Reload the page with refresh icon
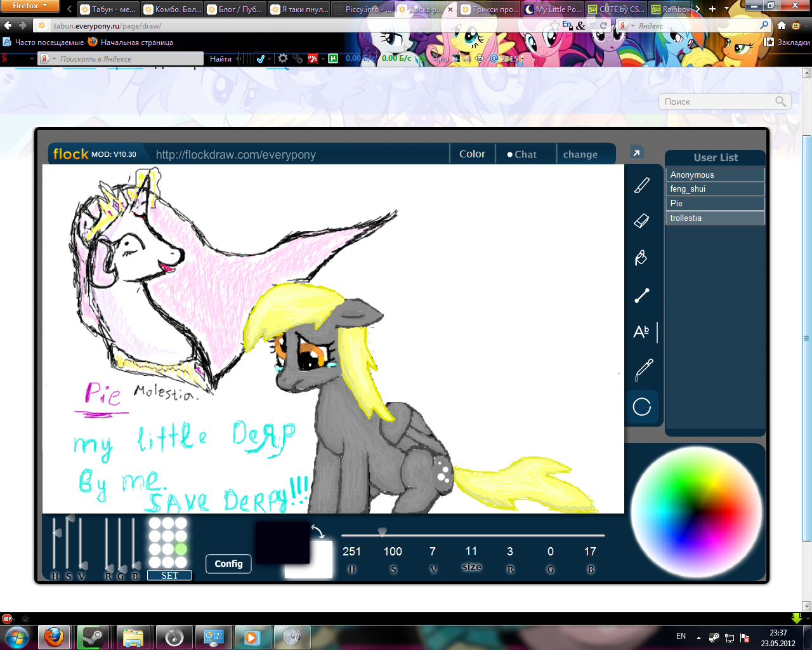This screenshot has height=650, width=812. point(604,25)
